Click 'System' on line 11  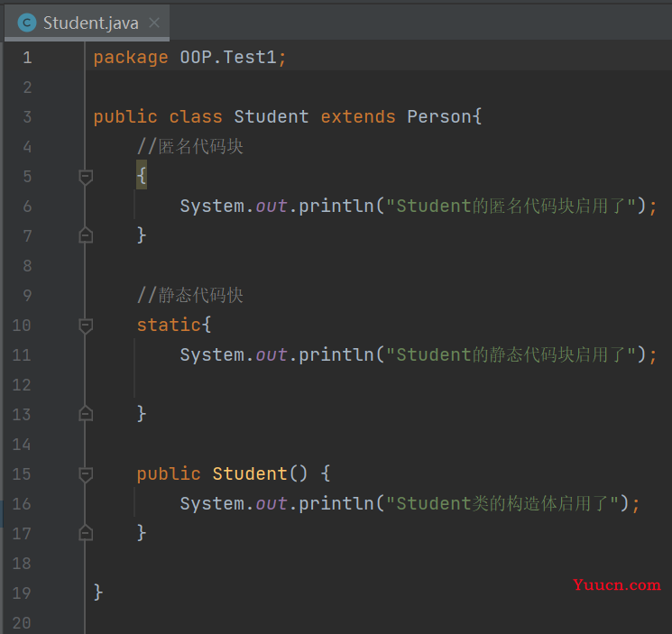click(x=212, y=355)
